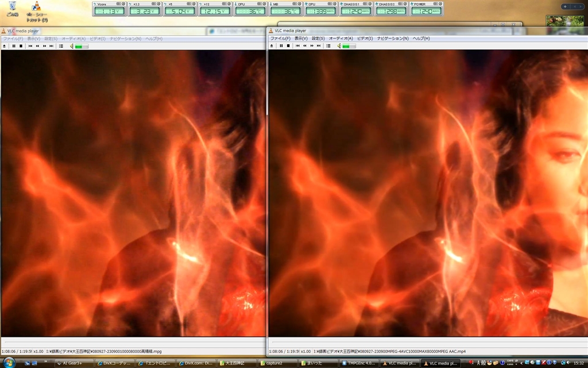
Task: Slow down playback in left VLC window (mpg)
Action: [x=37, y=46]
